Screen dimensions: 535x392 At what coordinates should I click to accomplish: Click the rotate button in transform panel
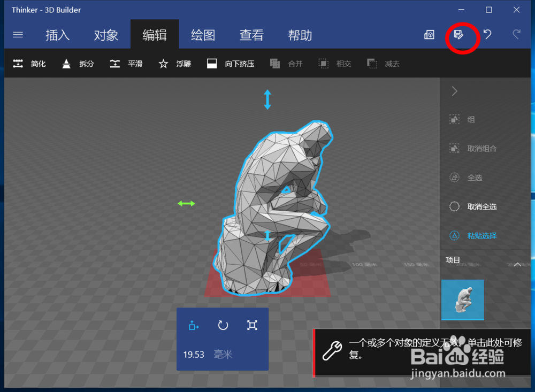223,326
